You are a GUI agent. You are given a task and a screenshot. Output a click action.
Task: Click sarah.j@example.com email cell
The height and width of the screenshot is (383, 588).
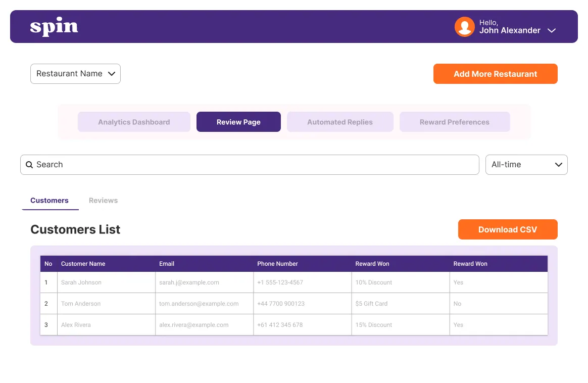tap(205, 282)
